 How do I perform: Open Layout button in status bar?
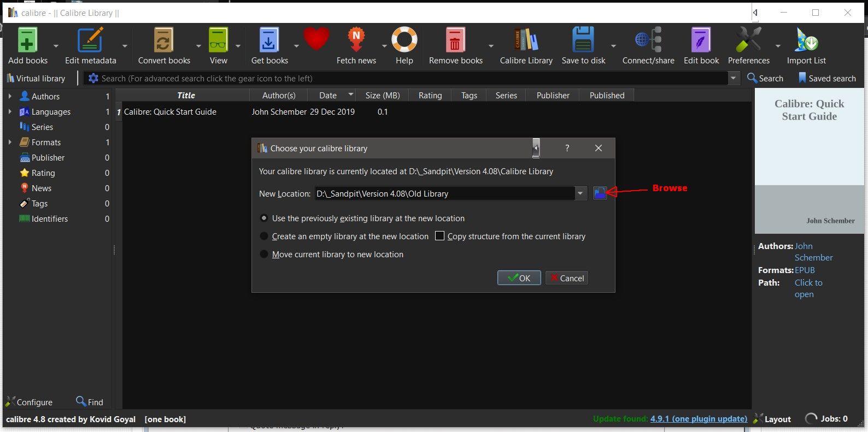pyautogui.click(x=772, y=419)
